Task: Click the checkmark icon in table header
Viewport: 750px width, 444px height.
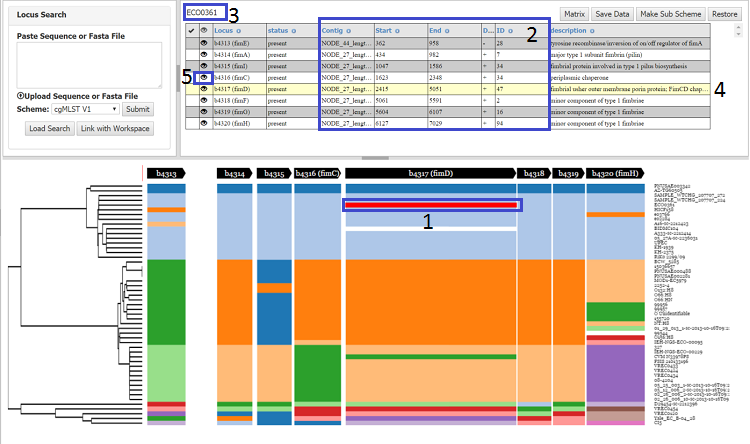Action: (x=191, y=31)
